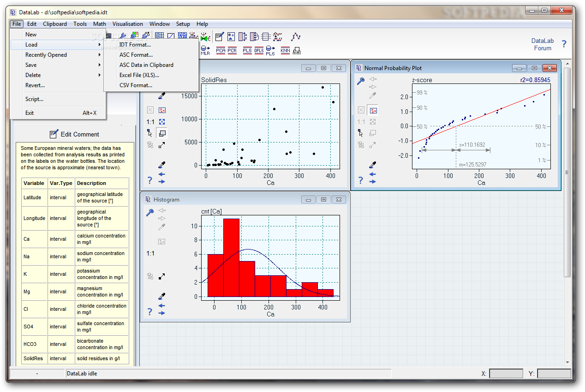Click the HCO3 variable cell
The width and height of the screenshot is (585, 392).
pos(35,344)
